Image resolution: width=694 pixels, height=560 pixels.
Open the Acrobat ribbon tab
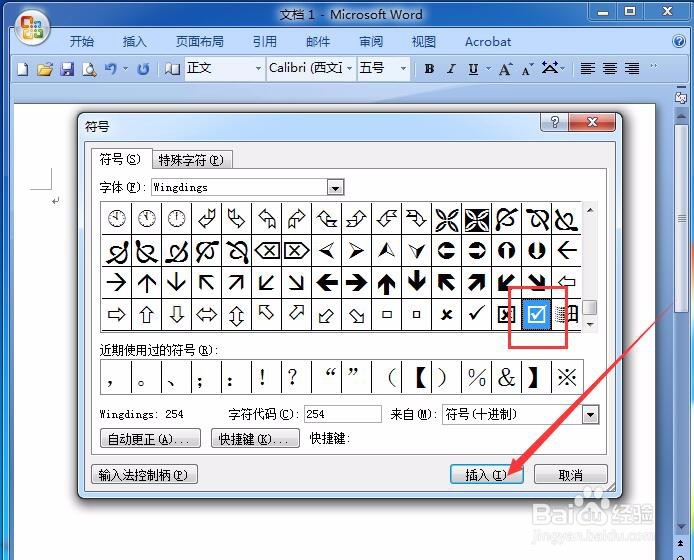coord(488,42)
